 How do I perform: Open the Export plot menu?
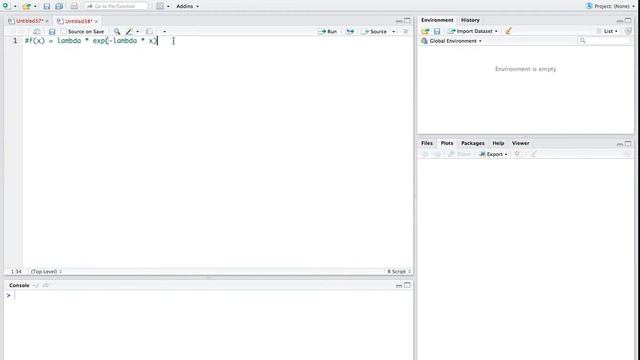click(x=493, y=154)
